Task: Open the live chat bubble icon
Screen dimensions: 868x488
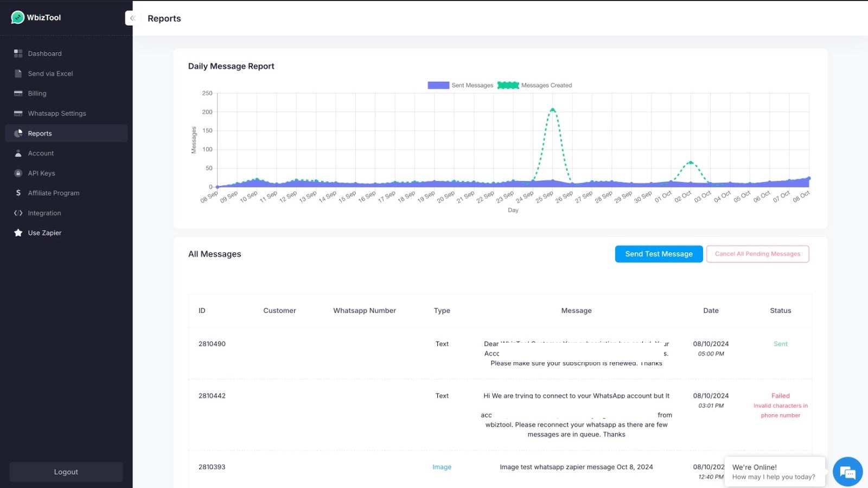Action: tap(847, 471)
